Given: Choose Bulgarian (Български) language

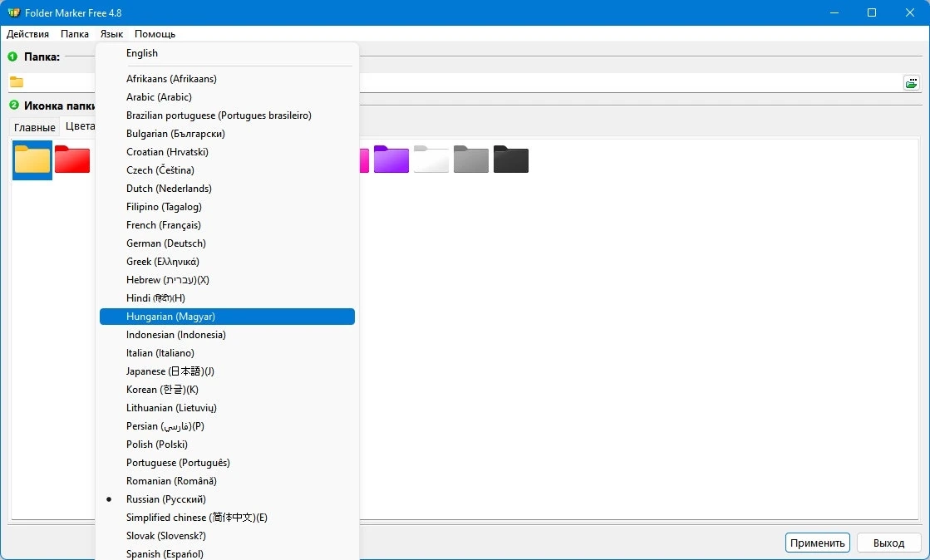Looking at the screenshot, I should pos(227,134).
